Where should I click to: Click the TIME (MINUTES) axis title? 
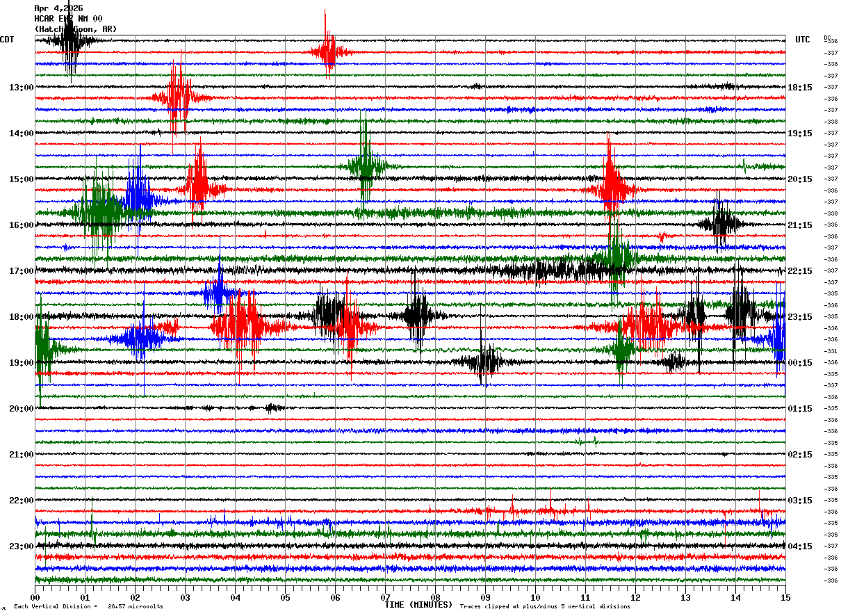pyautogui.click(x=418, y=605)
